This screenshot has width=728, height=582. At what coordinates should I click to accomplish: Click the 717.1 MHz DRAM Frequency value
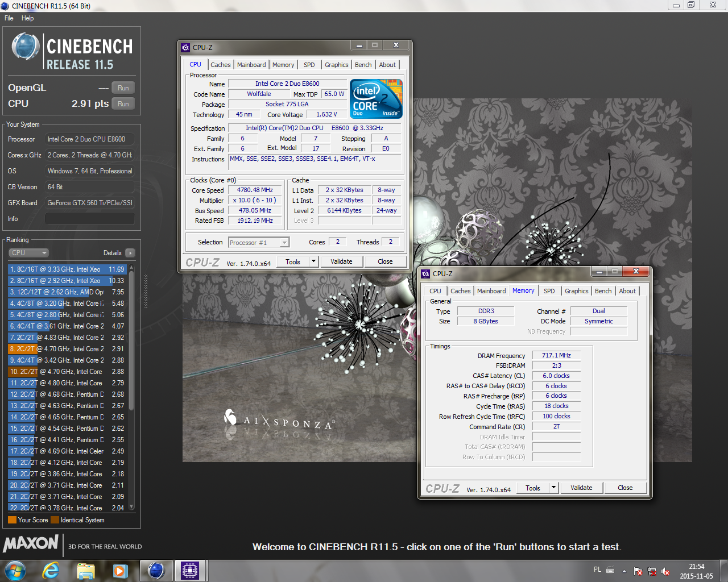(556, 355)
